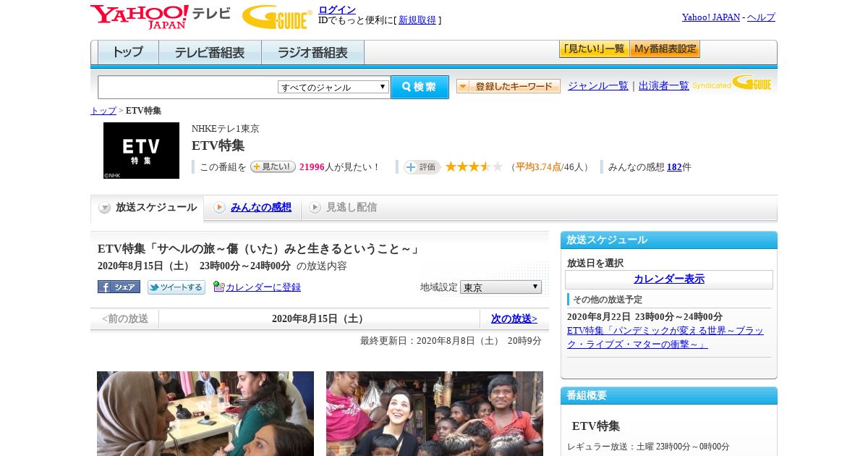Click the 21996人が見たい count text
The height and width of the screenshot is (456, 868).
(339, 167)
